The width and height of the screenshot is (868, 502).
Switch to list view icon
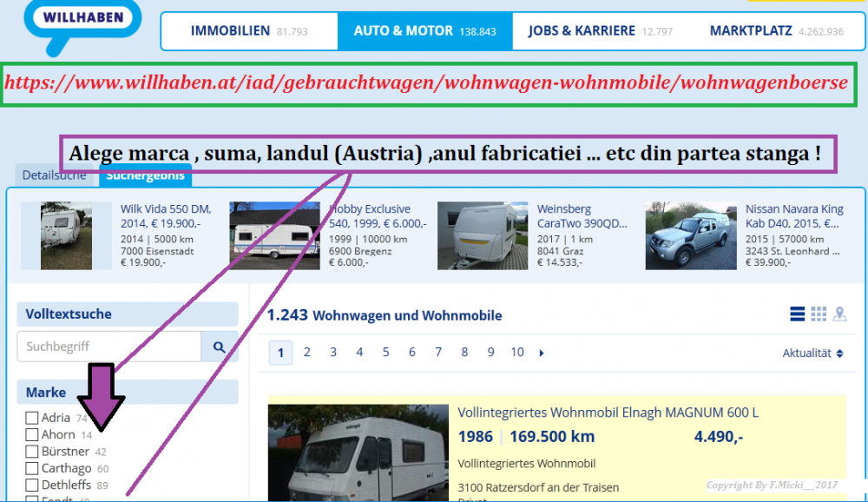[x=797, y=314]
